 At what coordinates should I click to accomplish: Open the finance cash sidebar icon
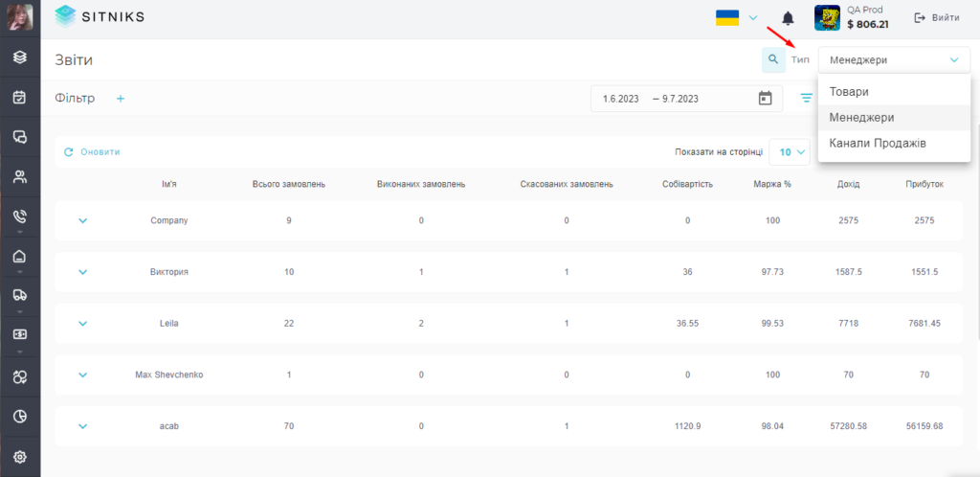(20, 335)
